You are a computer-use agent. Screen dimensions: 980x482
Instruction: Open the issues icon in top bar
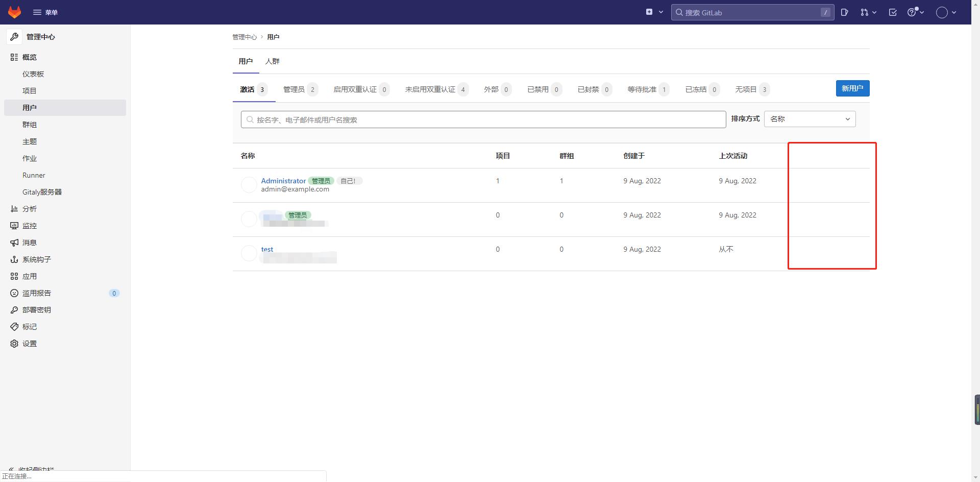(x=845, y=12)
